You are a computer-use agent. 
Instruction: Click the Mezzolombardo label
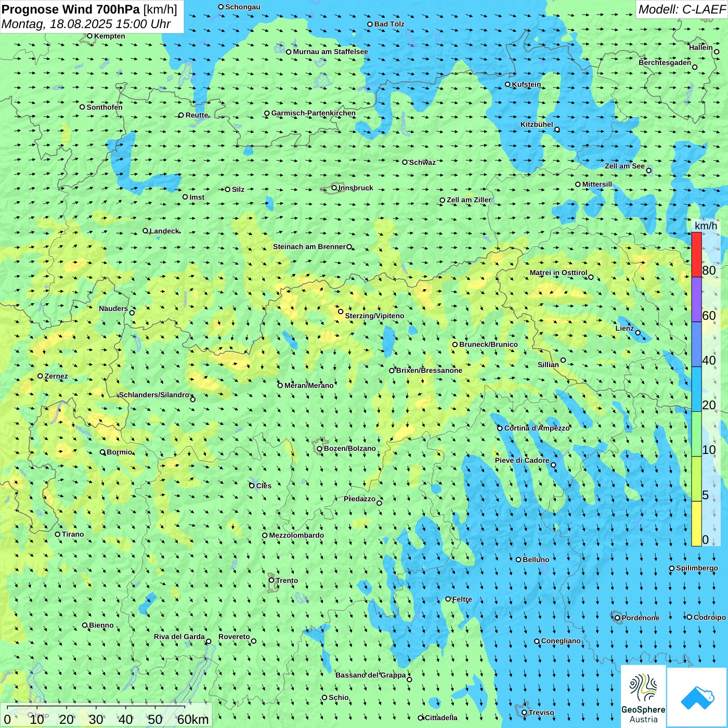coord(296,535)
